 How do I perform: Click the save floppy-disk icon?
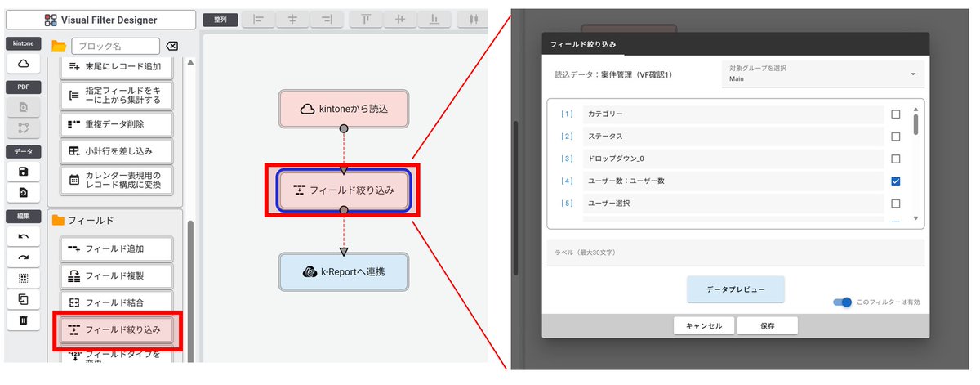point(24,171)
